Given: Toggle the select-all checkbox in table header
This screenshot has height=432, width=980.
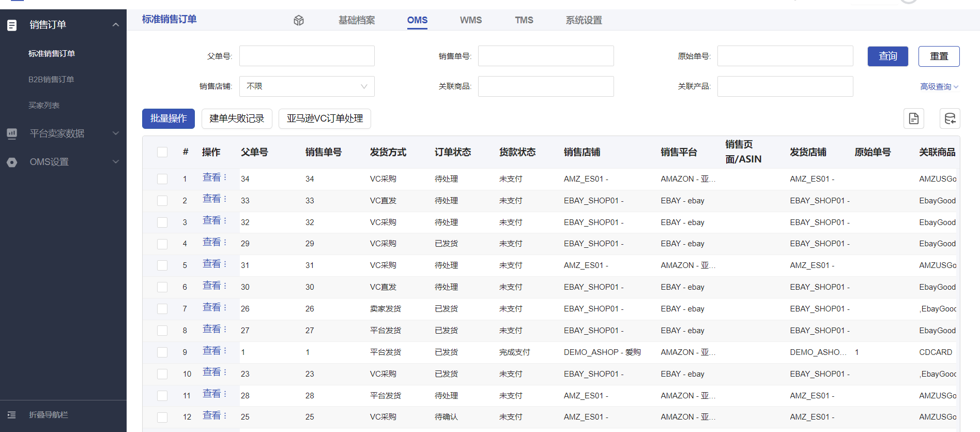Looking at the screenshot, I should 162,152.
